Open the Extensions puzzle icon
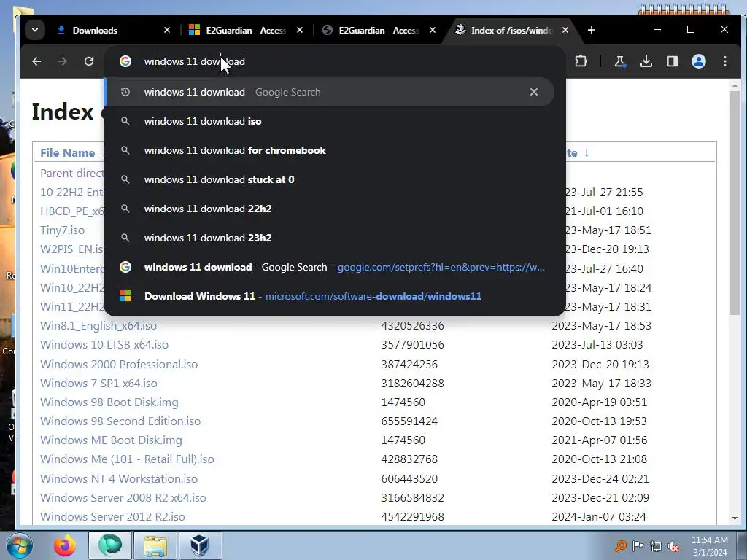The width and height of the screenshot is (747, 560). click(581, 61)
